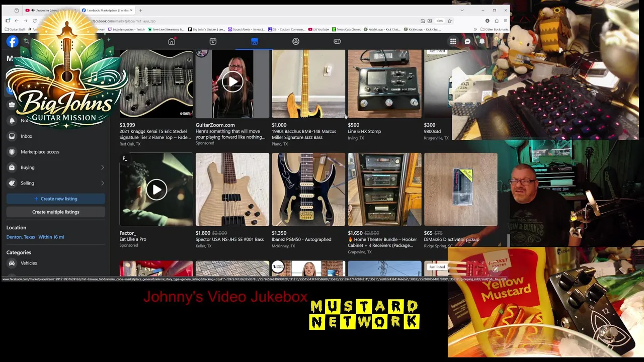Click the "Spector USA NS-JH5 SE #001 Bass" title
The width and height of the screenshot is (644, 362).
tap(229, 239)
